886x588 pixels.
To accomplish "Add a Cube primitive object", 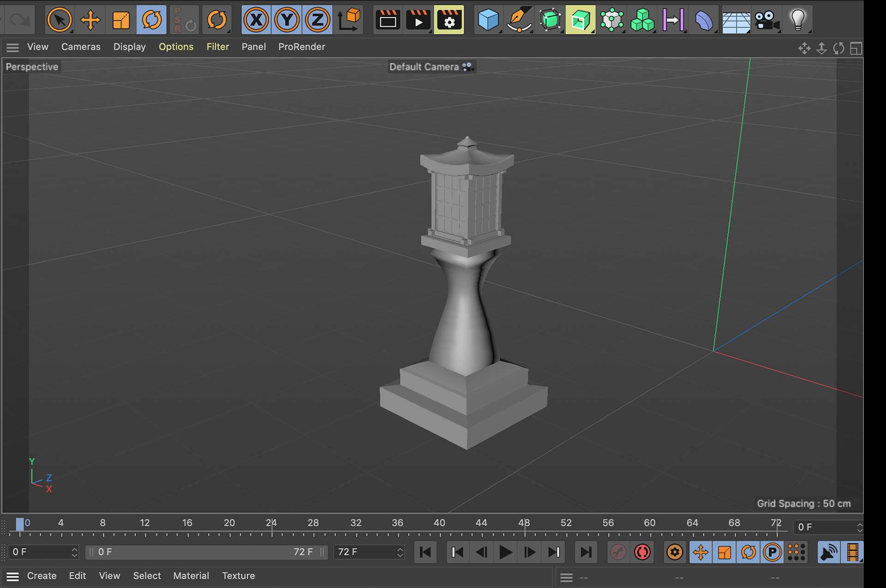I will pyautogui.click(x=488, y=20).
